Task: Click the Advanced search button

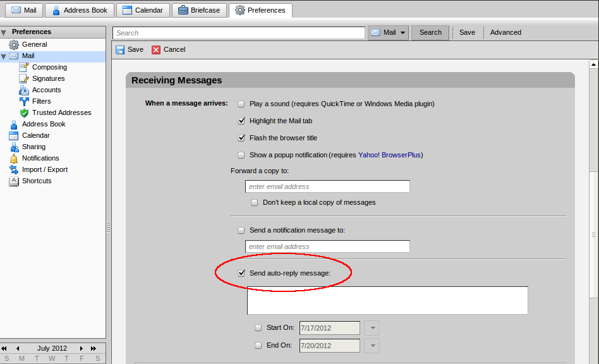Action: (505, 32)
